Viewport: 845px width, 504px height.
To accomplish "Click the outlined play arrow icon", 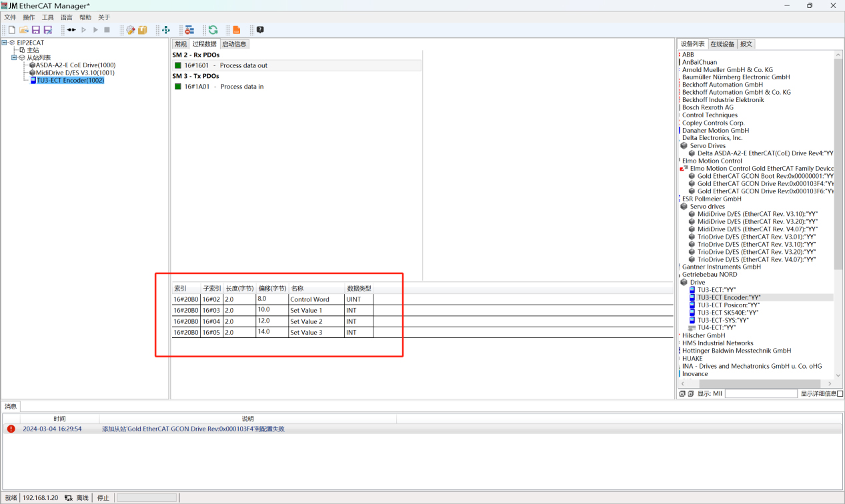I will pyautogui.click(x=84, y=30).
